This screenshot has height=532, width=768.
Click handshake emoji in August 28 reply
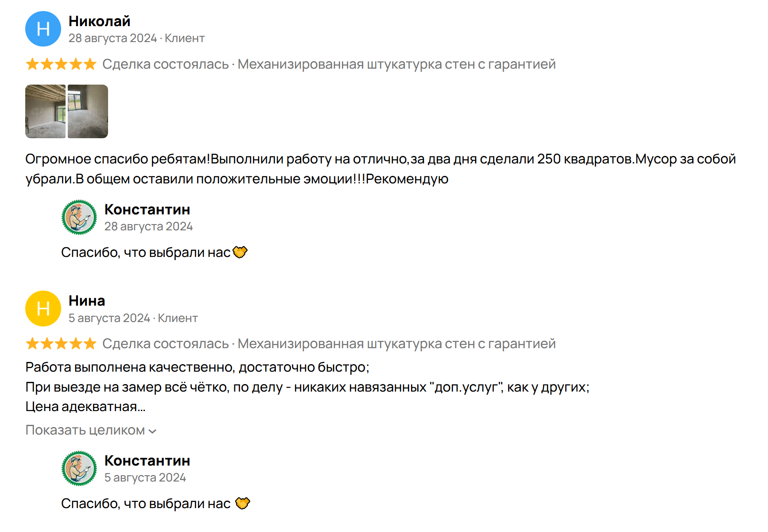240,252
